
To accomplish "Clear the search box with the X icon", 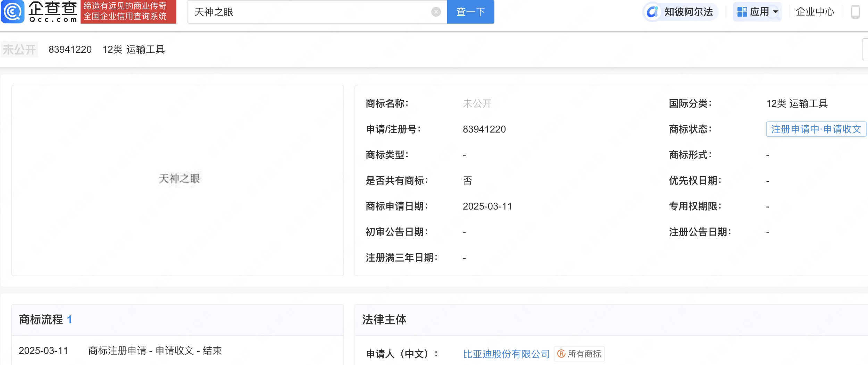I will (436, 12).
